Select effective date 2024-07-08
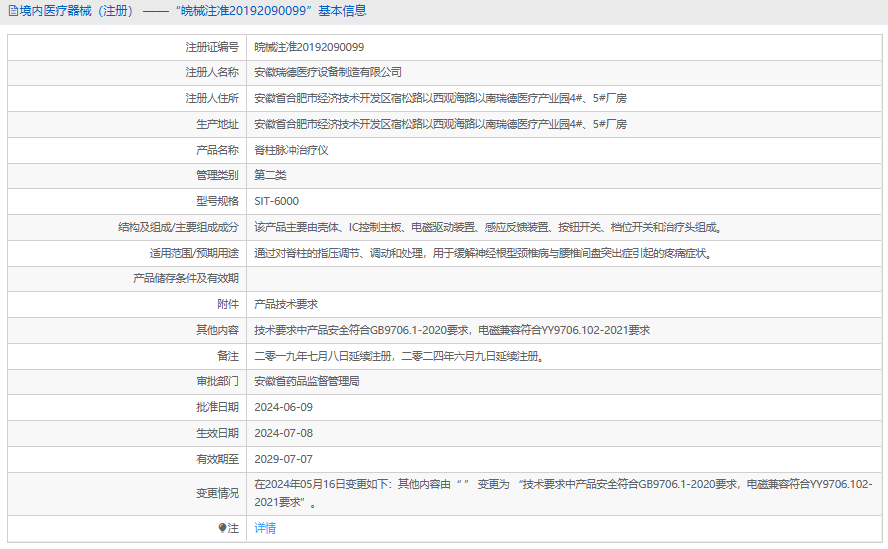Image resolution: width=888 pixels, height=549 pixels. click(283, 433)
